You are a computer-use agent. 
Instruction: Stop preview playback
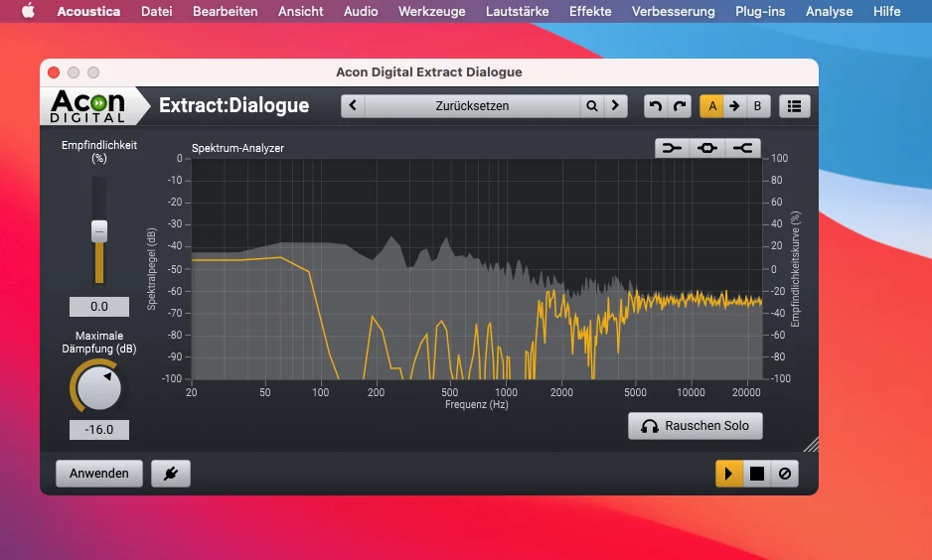(x=757, y=474)
